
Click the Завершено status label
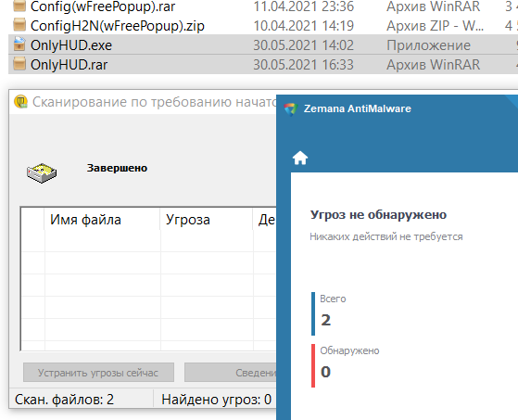[117, 168]
